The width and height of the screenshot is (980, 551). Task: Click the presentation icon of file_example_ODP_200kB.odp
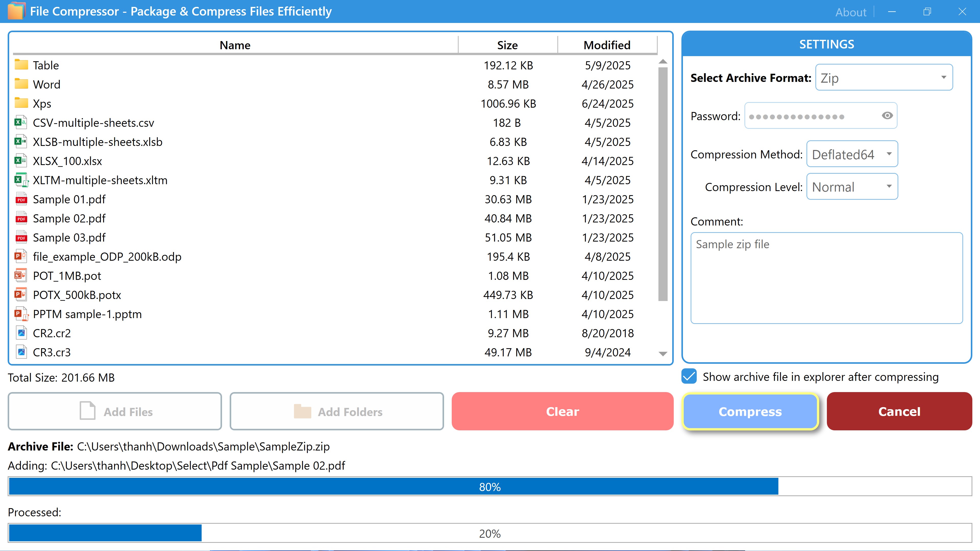click(20, 256)
